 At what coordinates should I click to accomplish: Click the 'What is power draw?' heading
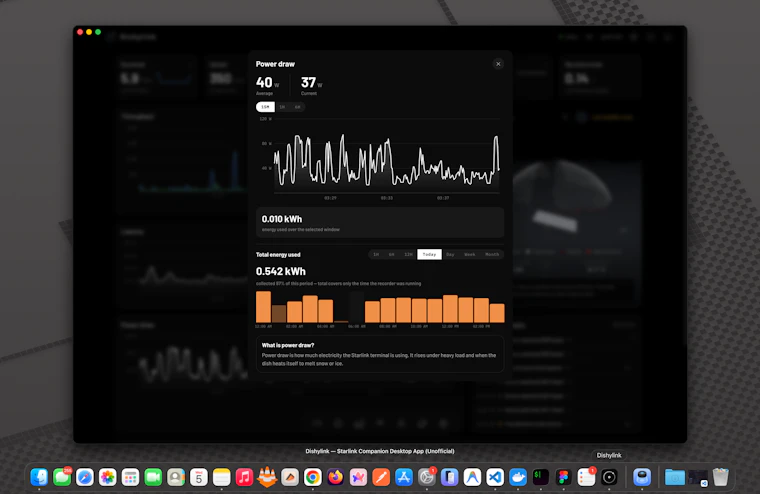(x=288, y=346)
